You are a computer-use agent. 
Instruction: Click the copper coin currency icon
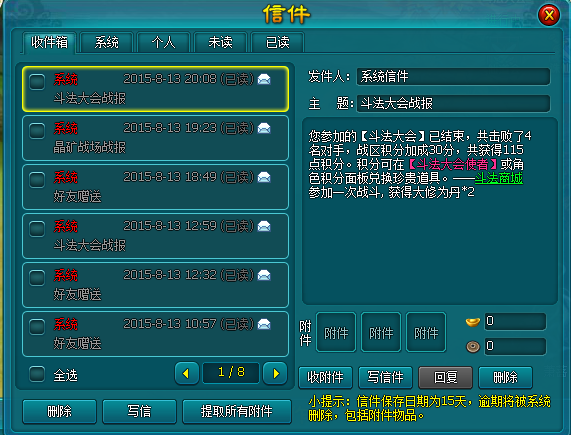tap(473, 347)
